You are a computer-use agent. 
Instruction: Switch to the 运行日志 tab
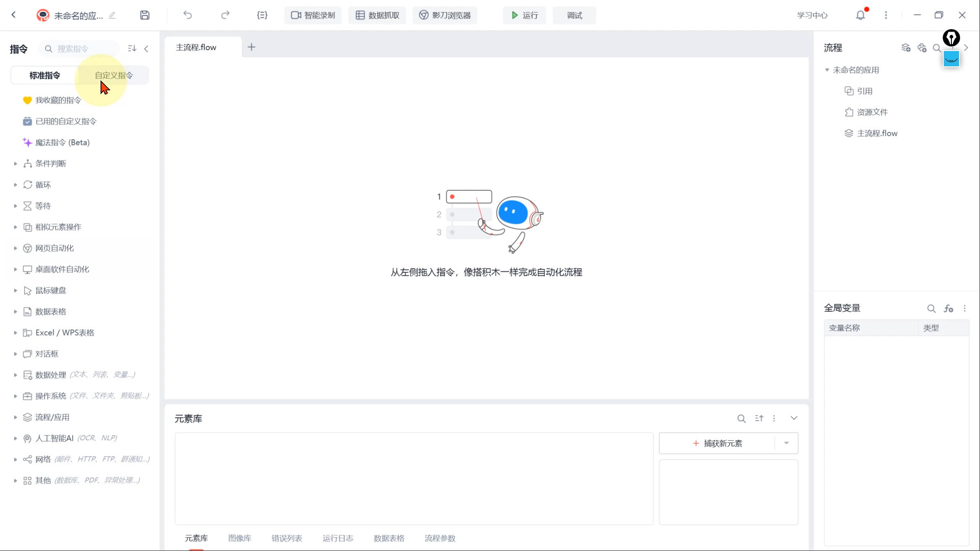(337, 538)
